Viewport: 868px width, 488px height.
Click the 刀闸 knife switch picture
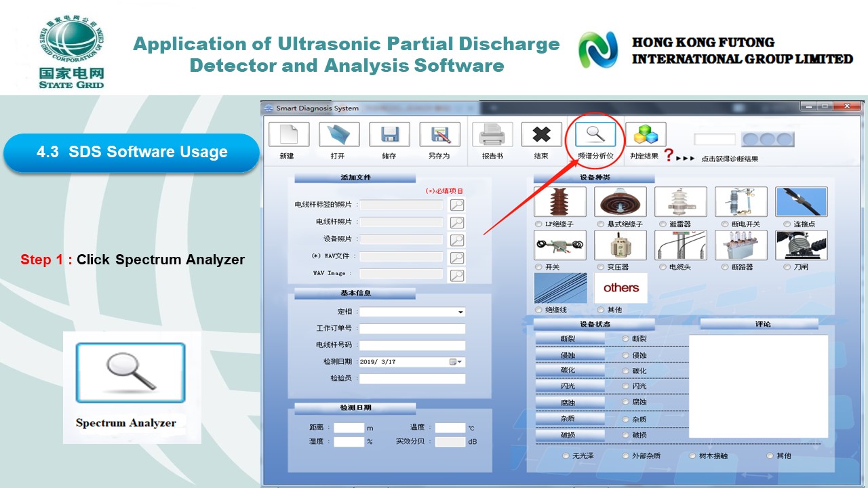click(802, 245)
